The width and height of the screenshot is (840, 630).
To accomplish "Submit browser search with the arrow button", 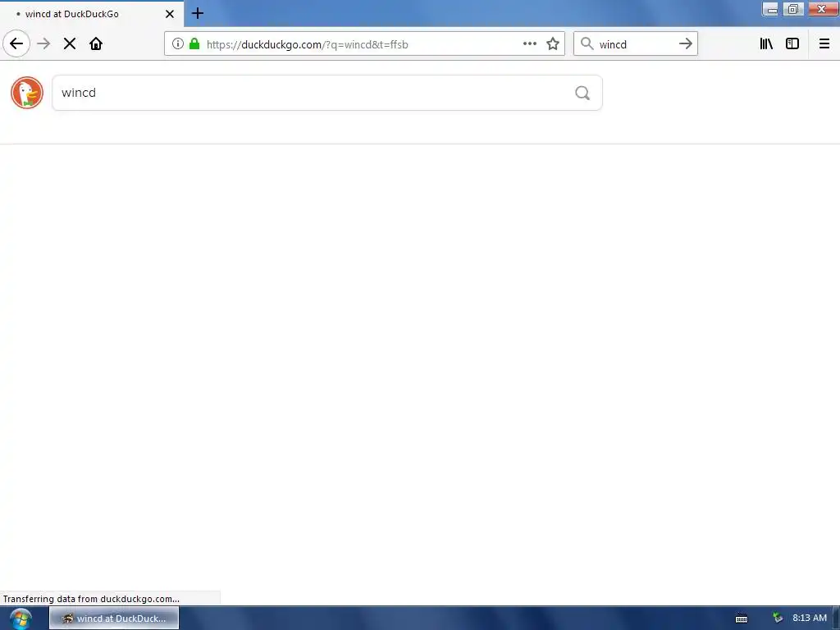I will (686, 43).
